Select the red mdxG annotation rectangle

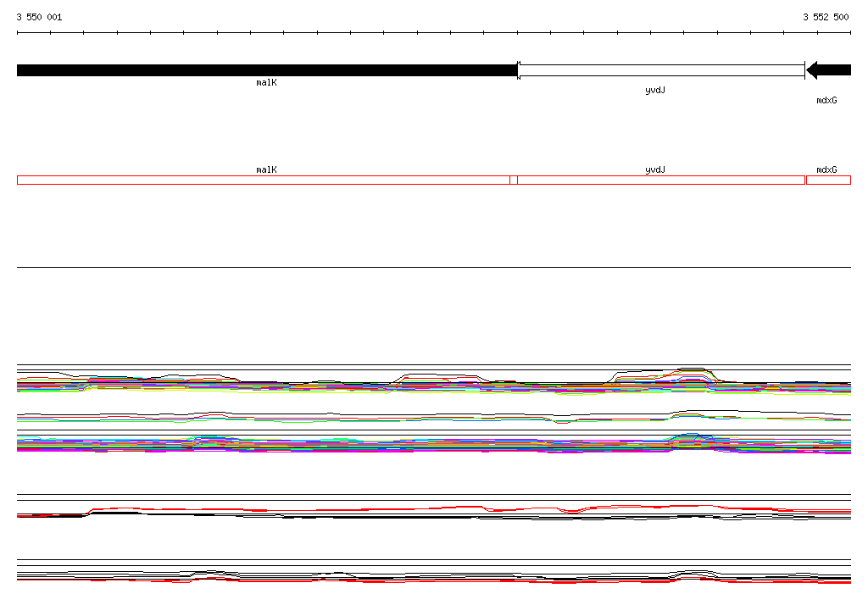tap(829, 180)
